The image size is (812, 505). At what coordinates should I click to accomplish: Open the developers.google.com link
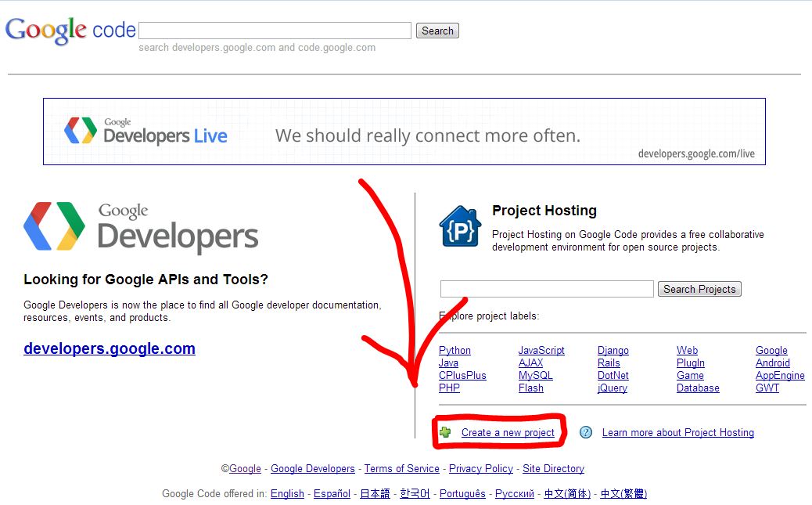(x=110, y=348)
